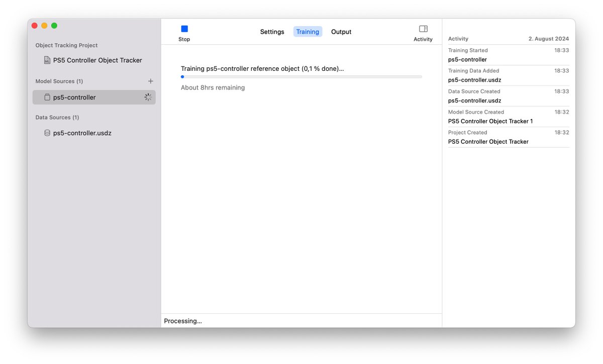Click the 'Data Source Created' activity entry
The width and height of the screenshot is (603, 364).
[509, 96]
